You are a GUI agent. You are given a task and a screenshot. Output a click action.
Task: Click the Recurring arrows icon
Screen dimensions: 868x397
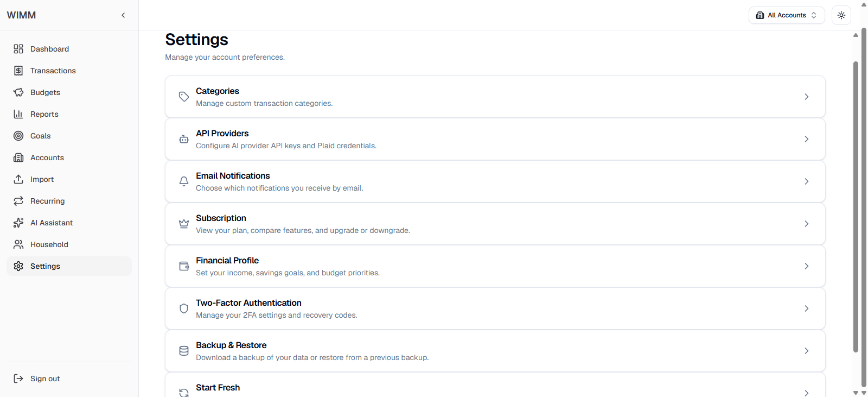pos(18,201)
